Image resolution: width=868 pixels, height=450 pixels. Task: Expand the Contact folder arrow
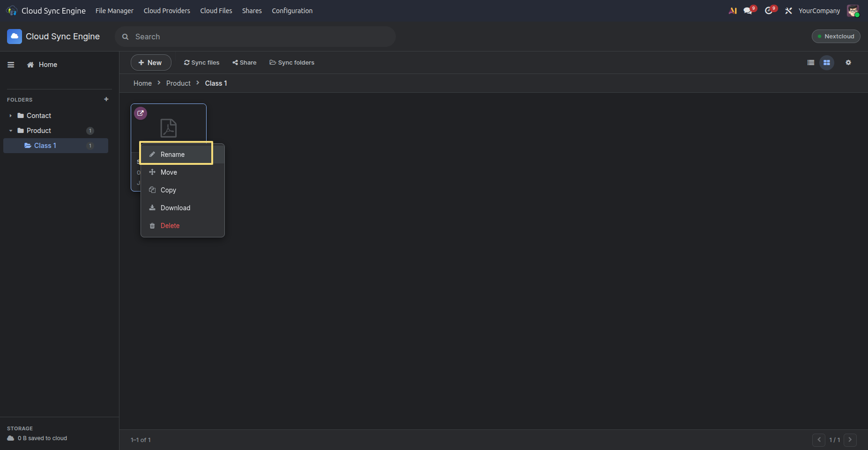click(x=10, y=116)
